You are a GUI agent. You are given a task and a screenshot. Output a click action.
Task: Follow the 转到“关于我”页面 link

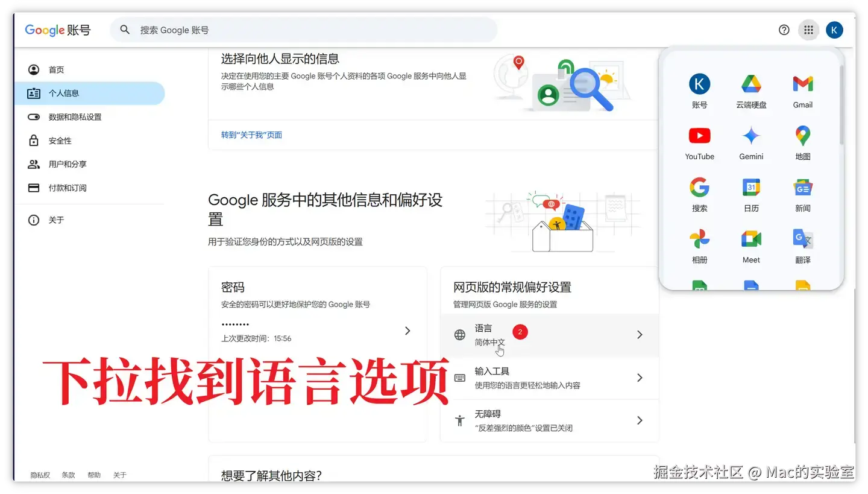(x=251, y=135)
